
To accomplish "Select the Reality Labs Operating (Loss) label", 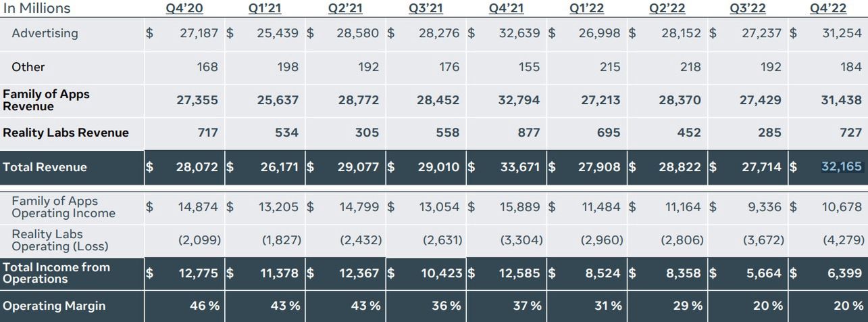I will click(59, 240).
